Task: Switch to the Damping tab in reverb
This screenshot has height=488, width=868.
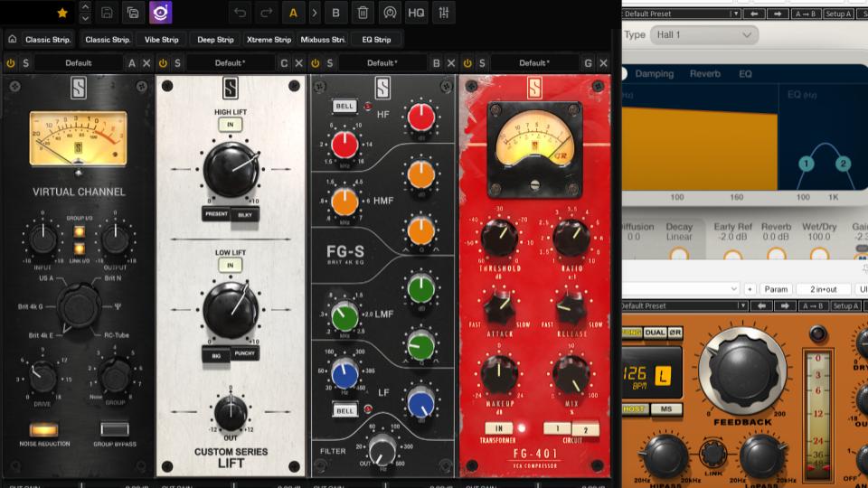Action: tap(654, 74)
